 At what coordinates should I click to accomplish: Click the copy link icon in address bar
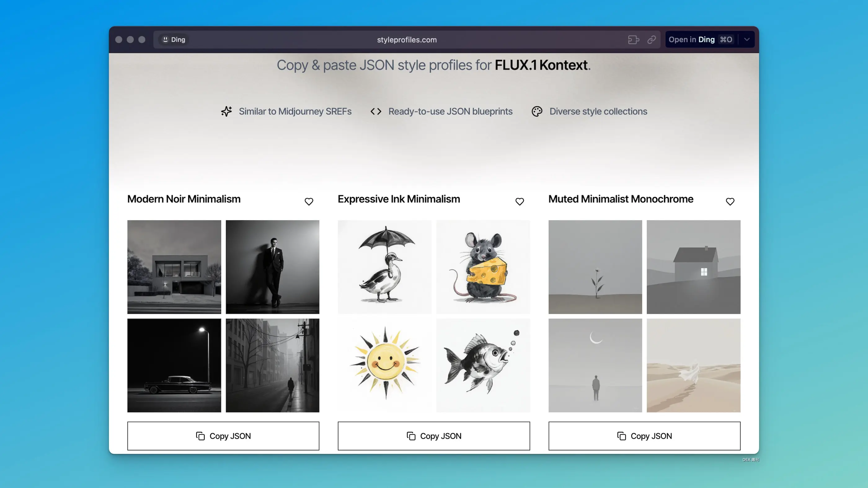pyautogui.click(x=651, y=39)
